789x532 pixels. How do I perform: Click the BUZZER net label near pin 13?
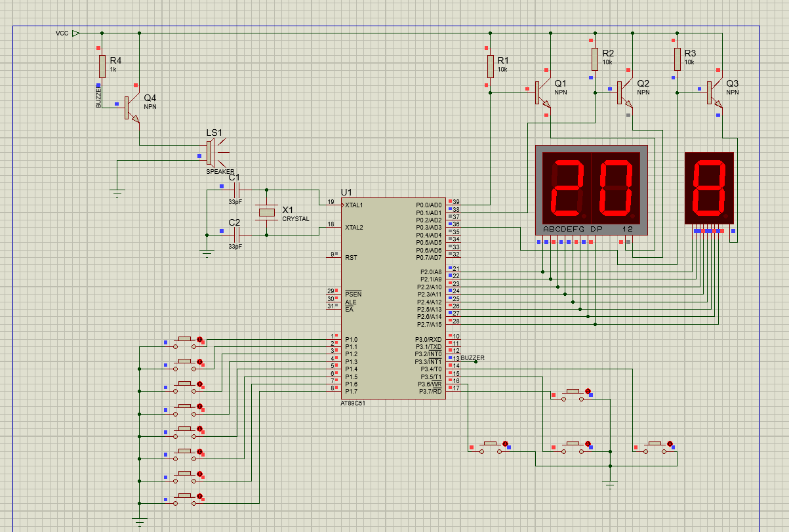click(x=472, y=358)
